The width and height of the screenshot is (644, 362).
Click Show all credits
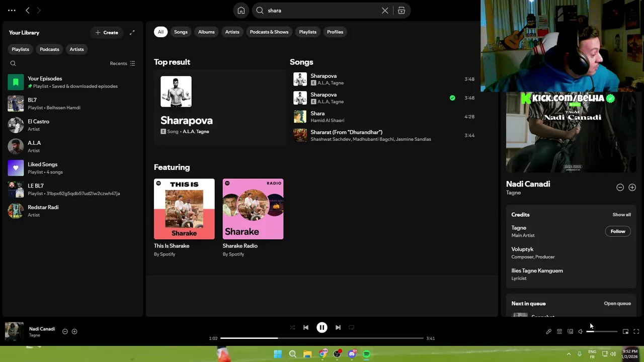point(621,215)
